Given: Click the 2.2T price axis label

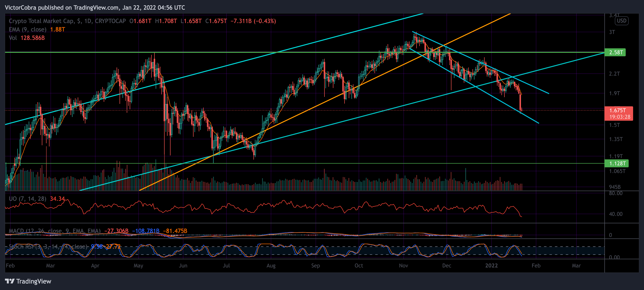Looking at the screenshot, I should point(615,74).
